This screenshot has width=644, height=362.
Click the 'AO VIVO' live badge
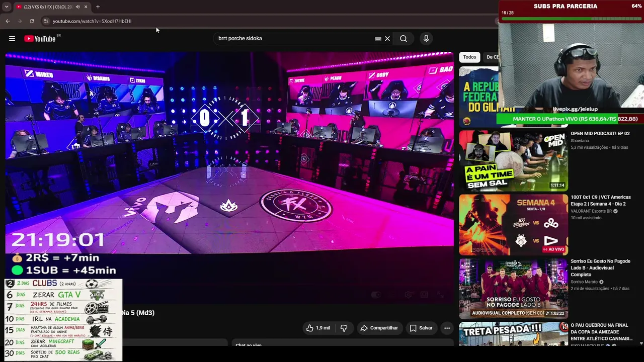(x=554, y=249)
